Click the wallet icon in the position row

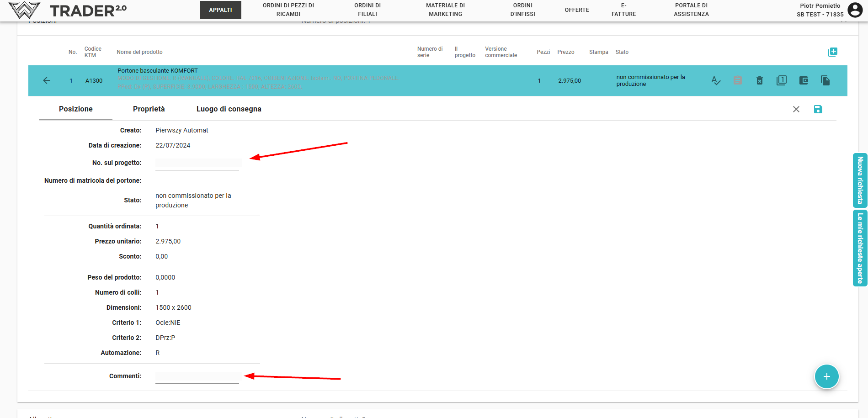[804, 81]
